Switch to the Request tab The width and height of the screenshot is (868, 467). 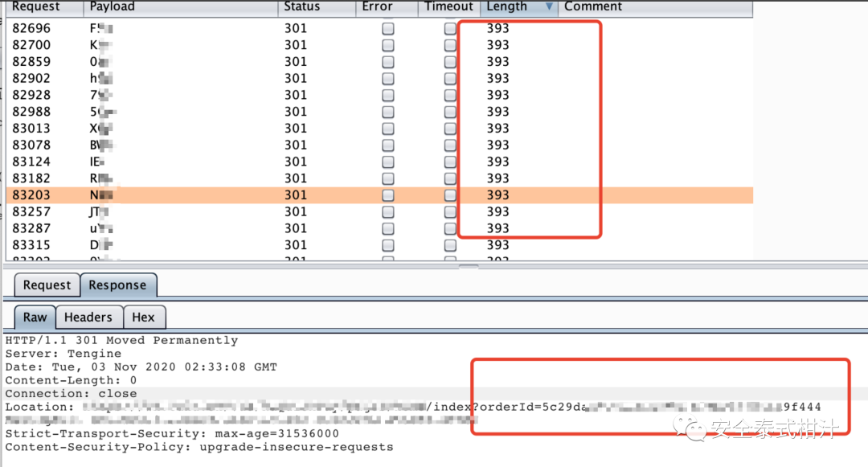(x=47, y=285)
